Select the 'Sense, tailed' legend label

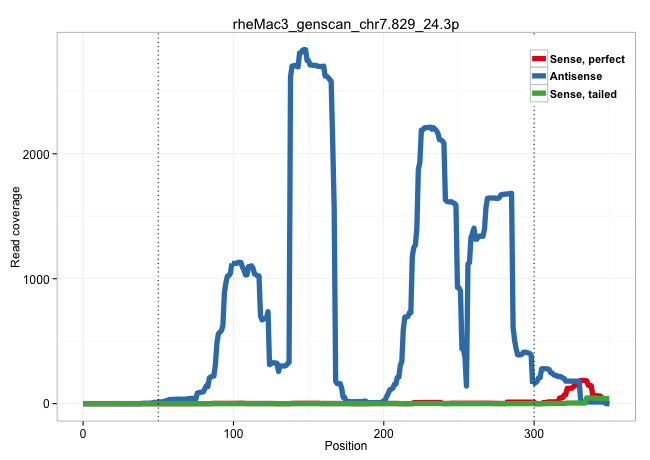[583, 94]
